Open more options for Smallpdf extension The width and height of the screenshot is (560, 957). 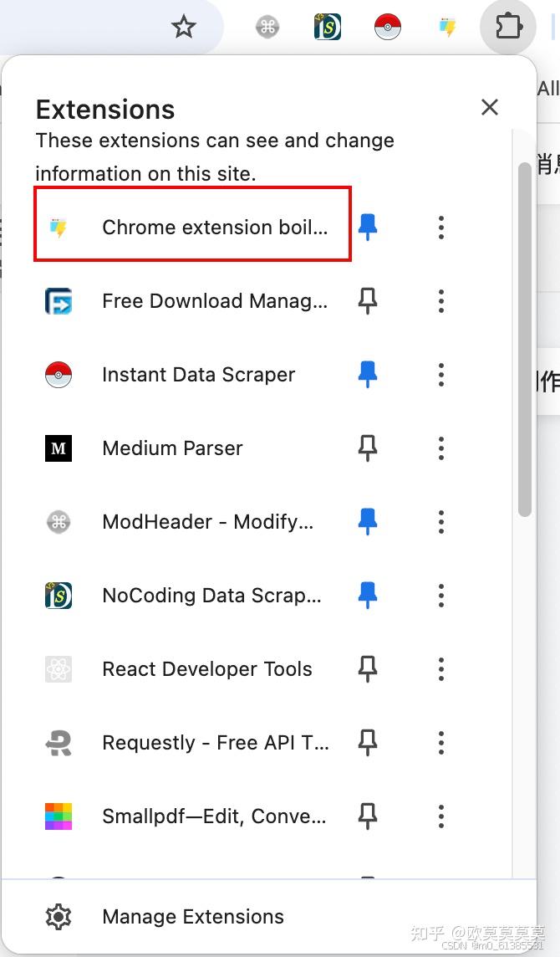click(x=441, y=816)
